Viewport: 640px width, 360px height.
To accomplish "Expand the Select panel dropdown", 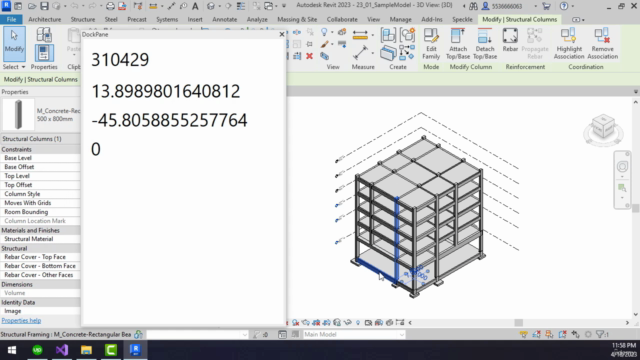I will point(14,67).
